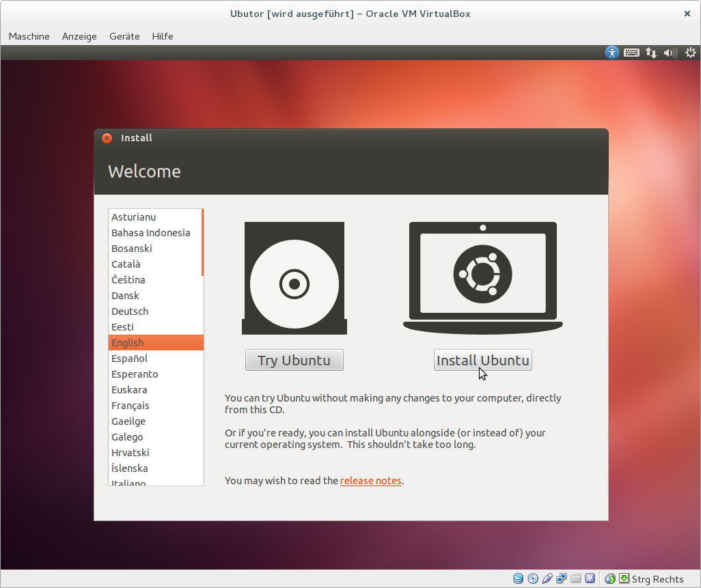Viewport: 701px width, 588px height.
Task: Click the keyboard layout indicator icon
Action: (631, 53)
